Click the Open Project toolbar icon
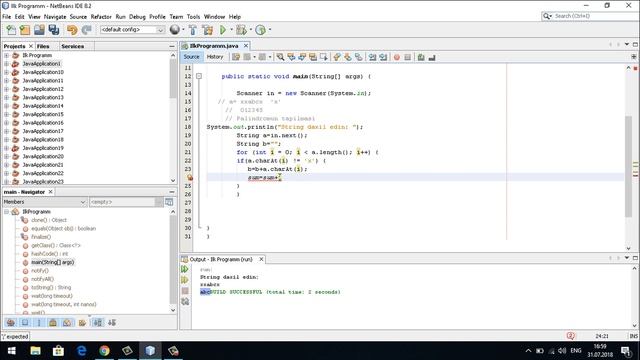The width and height of the screenshot is (640, 360). [x=39, y=30]
